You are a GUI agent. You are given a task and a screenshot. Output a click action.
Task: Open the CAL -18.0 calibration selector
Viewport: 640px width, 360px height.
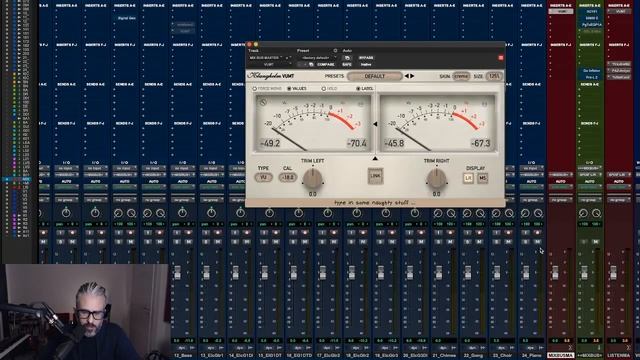pos(288,178)
